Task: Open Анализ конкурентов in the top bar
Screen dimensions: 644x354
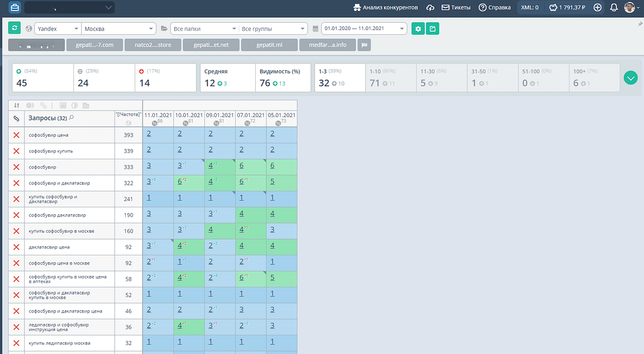Action: [x=386, y=7]
